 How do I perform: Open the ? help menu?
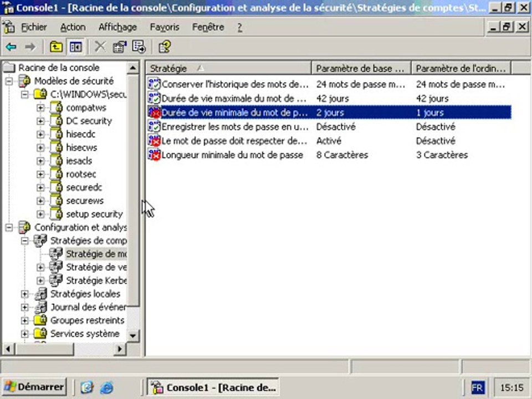(x=239, y=27)
